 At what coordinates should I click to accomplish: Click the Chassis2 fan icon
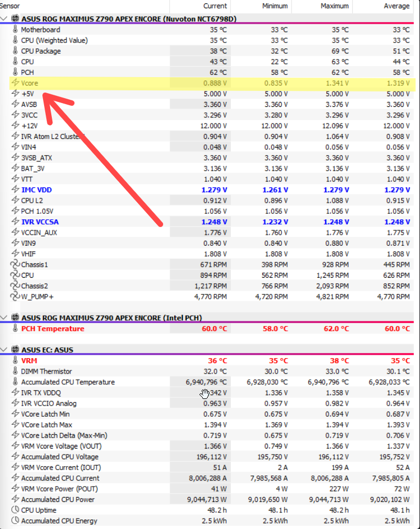[15, 285]
